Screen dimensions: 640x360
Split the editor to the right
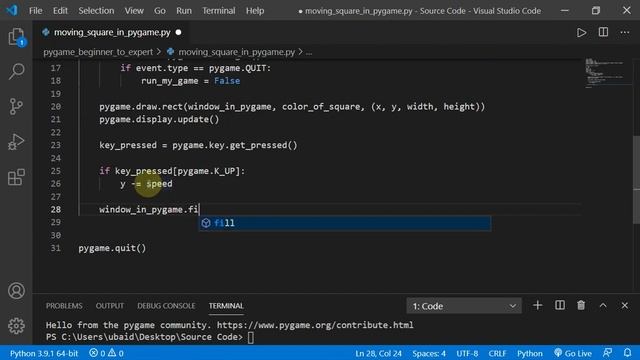pyautogui.click(x=603, y=32)
